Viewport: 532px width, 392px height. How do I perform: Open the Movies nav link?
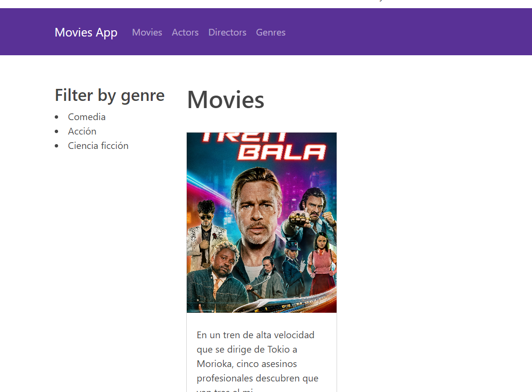pos(147,33)
